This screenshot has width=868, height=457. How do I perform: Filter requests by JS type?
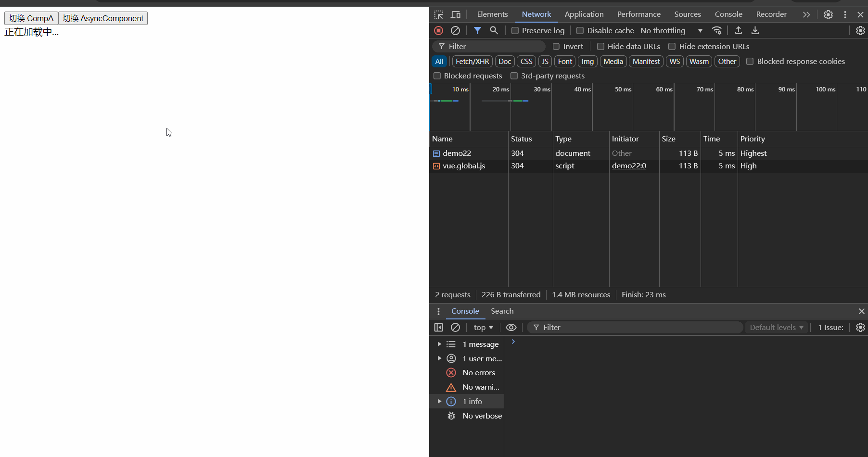coord(545,62)
